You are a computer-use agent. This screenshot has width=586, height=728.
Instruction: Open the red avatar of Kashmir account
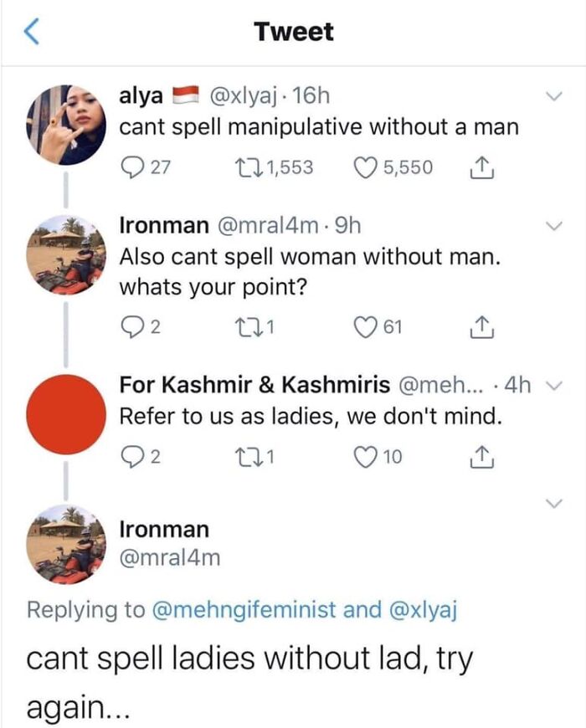(x=65, y=413)
